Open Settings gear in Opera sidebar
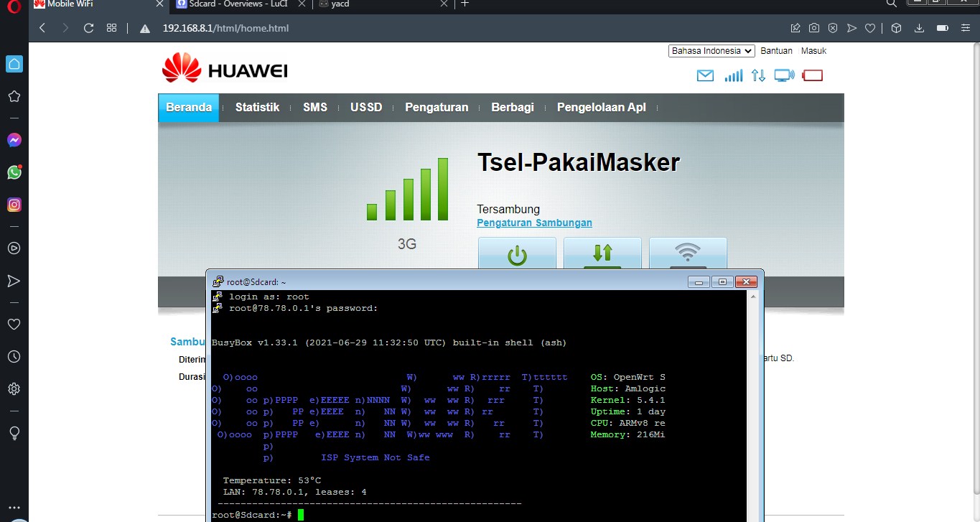This screenshot has width=980, height=522. pyautogui.click(x=14, y=389)
